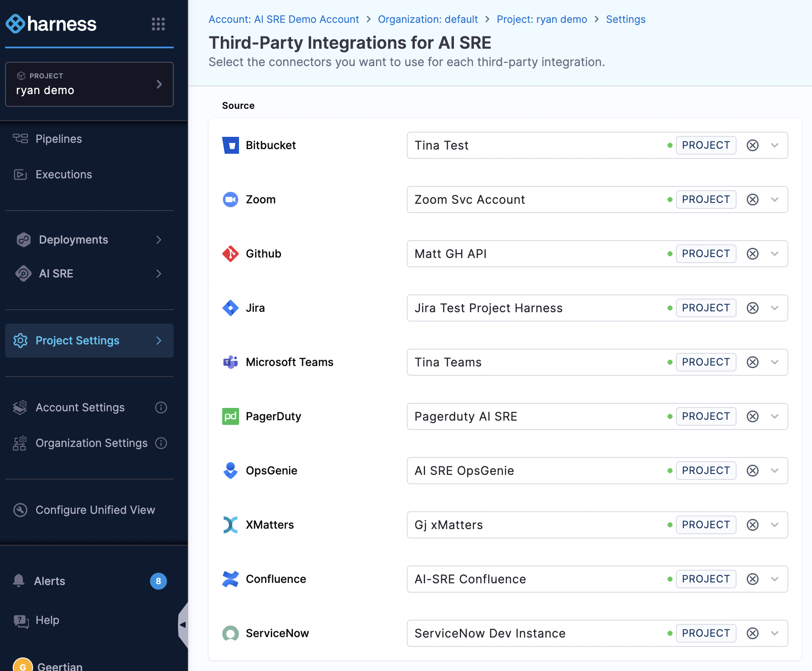Clear the Zoom connector selection
Image resolution: width=812 pixels, height=671 pixels.
(753, 200)
